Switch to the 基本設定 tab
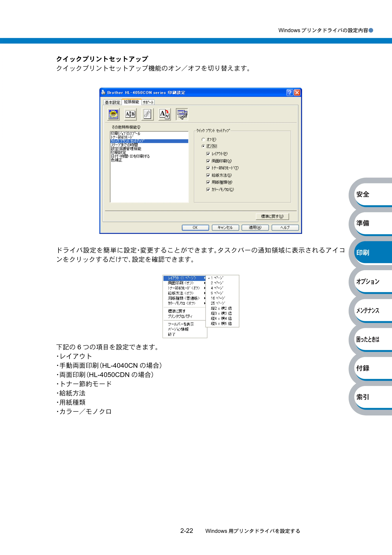Image resolution: width=392 pixels, height=555 pixels. (112, 103)
